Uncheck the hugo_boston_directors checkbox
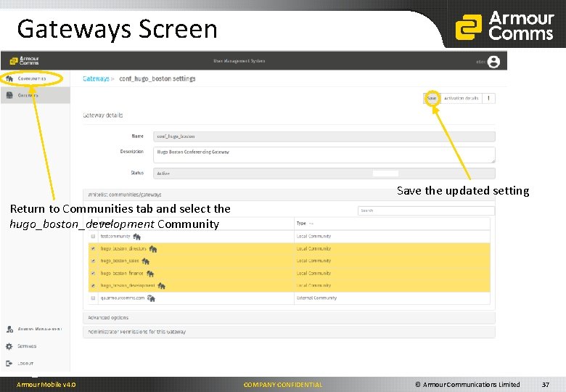 [93, 249]
